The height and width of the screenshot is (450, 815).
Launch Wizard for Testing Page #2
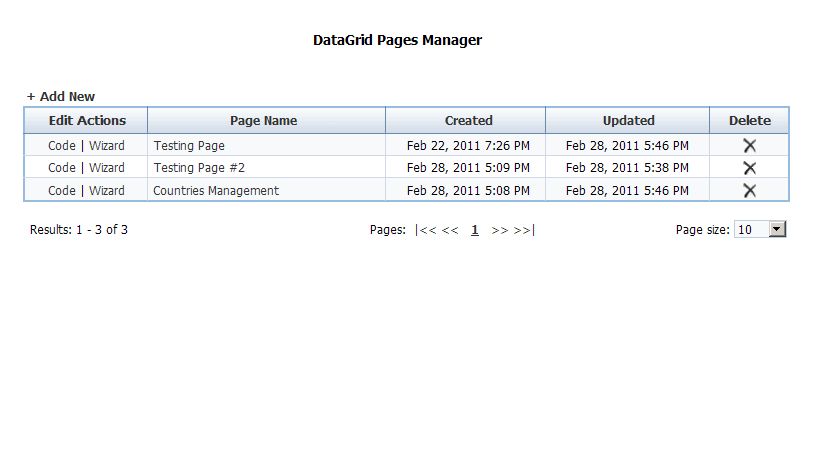[x=107, y=168]
